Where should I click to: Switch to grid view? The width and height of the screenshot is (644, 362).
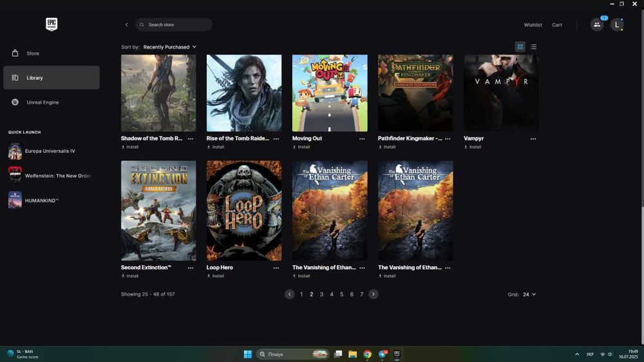tap(520, 47)
